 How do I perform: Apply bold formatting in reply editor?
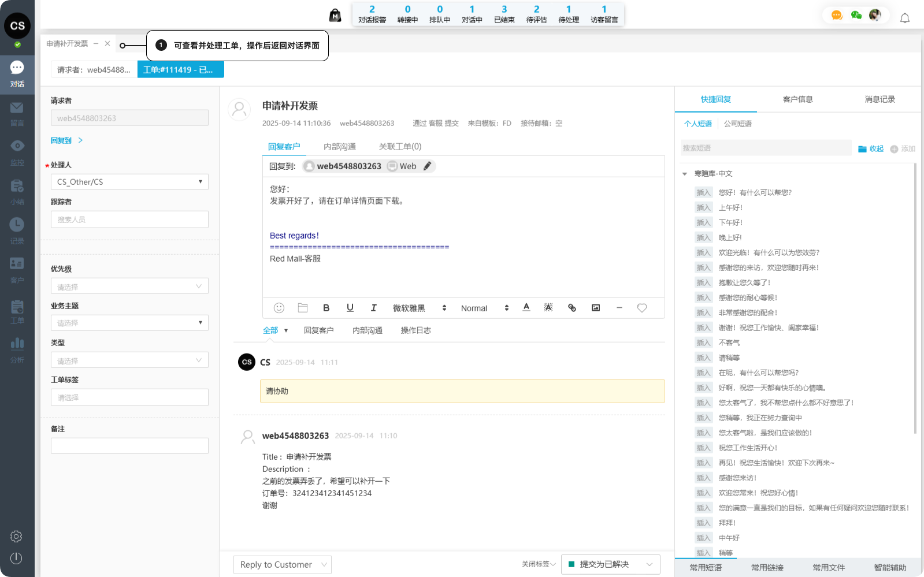(326, 308)
